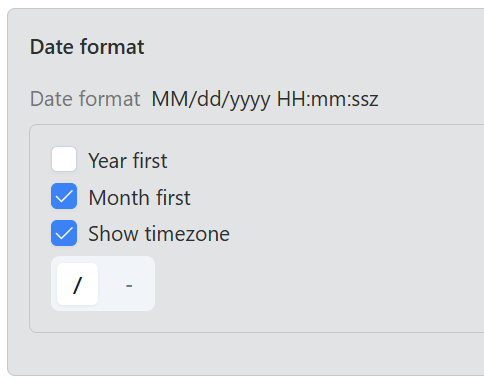Click the 'HH:mm:ssz' time portion of preview
The height and width of the screenshot is (380, 484).
[328, 99]
